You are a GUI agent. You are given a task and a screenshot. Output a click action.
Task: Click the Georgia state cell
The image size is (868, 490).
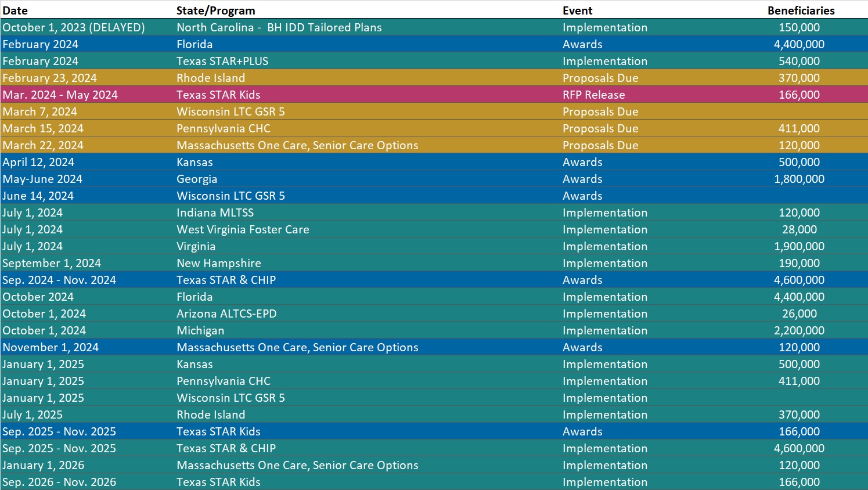[197, 179]
